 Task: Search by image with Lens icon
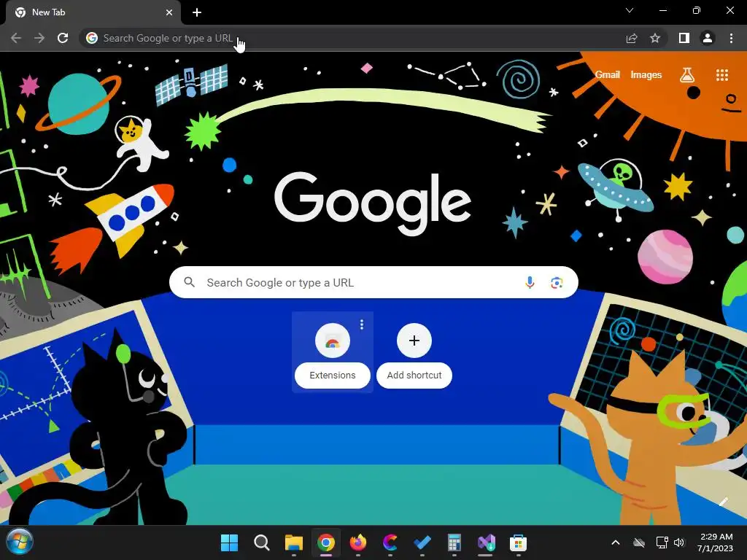tap(557, 282)
